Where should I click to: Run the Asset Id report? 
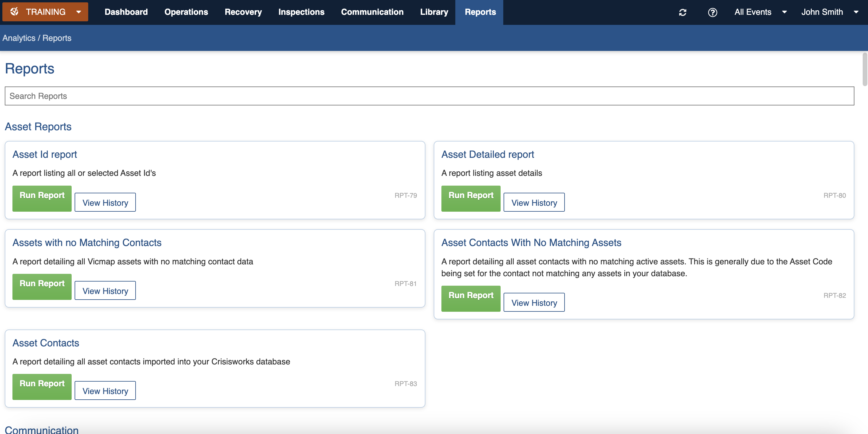(x=42, y=198)
